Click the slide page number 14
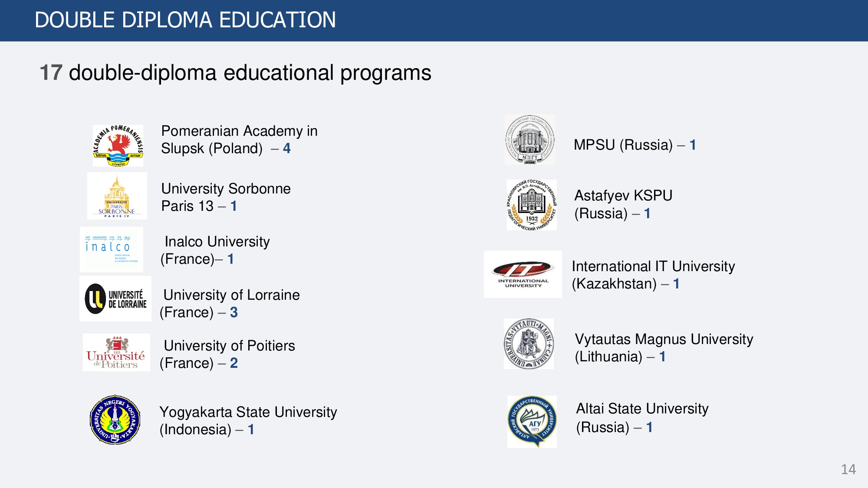The image size is (868, 488). coord(848,469)
